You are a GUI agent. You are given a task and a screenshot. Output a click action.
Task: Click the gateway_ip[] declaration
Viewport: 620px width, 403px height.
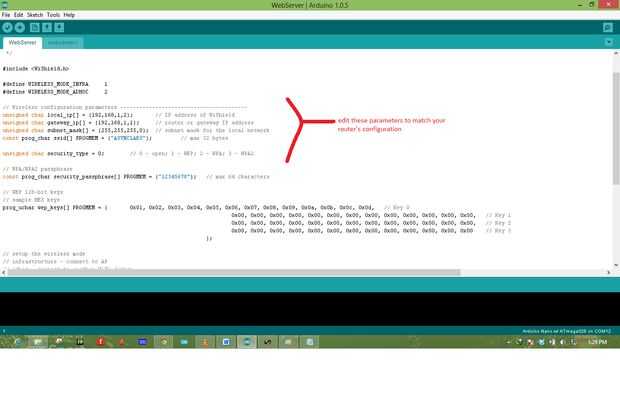(71, 123)
